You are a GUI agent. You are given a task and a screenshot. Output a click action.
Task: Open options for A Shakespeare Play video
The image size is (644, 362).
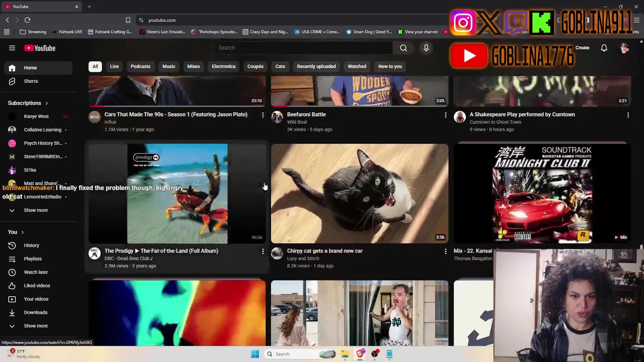click(628, 115)
